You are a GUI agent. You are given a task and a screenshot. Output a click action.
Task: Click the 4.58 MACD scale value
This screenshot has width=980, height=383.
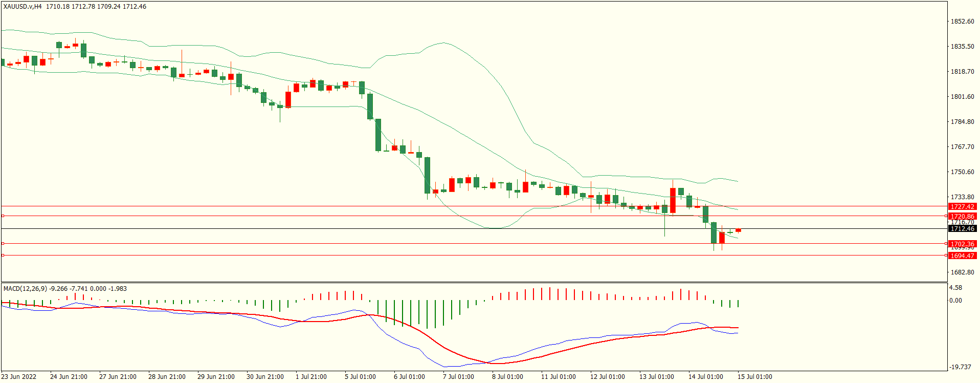[955, 288]
